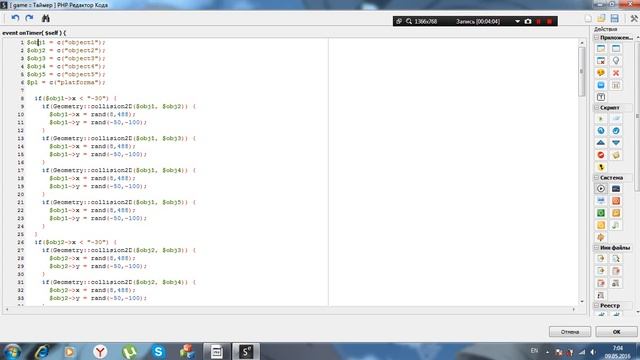This screenshot has height=360, width=640.
Task: Collapse the Скрипт actions section
Action: [x=596, y=107]
